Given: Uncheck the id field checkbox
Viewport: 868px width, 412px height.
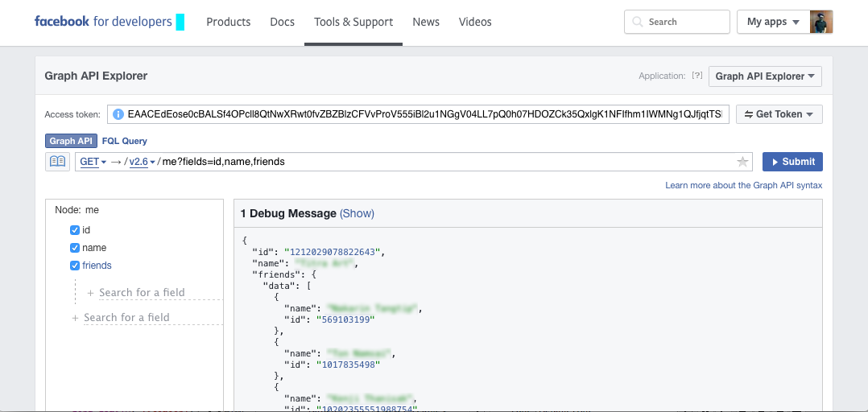Looking at the screenshot, I should [x=75, y=230].
